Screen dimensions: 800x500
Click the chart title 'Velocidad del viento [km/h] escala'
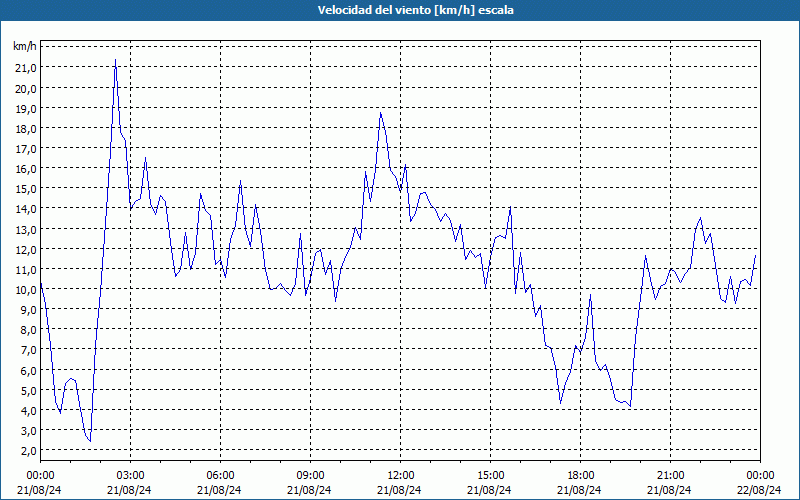(x=415, y=10)
